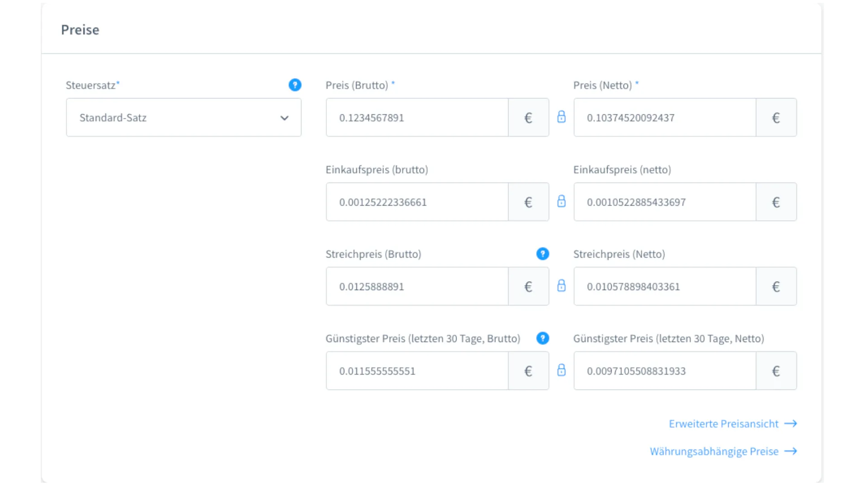Expand the Standard-Satz selection chevron
Viewport: 868px width, 488px height.
pos(285,118)
